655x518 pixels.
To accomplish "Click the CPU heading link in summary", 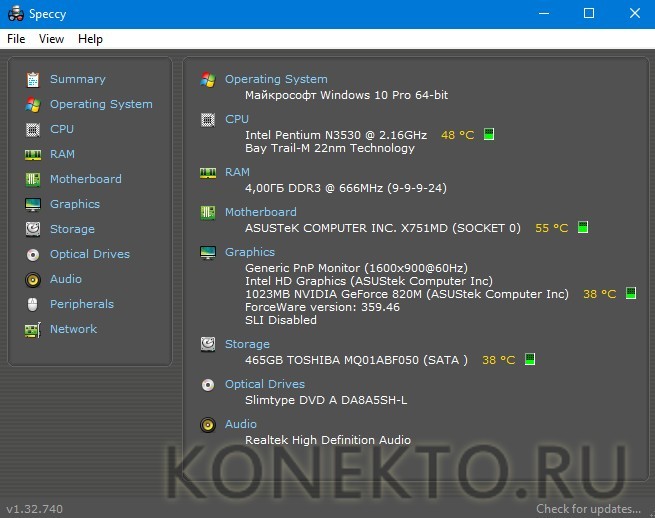I will [237, 119].
